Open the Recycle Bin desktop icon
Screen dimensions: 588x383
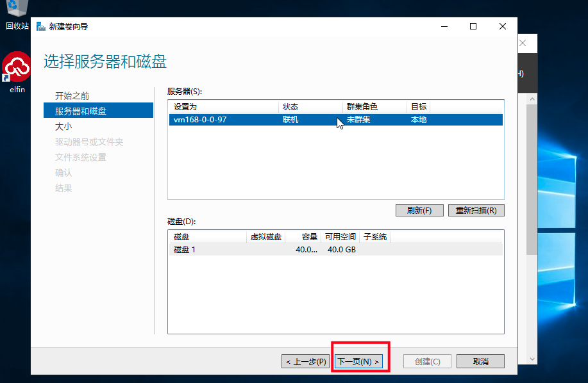(x=17, y=15)
